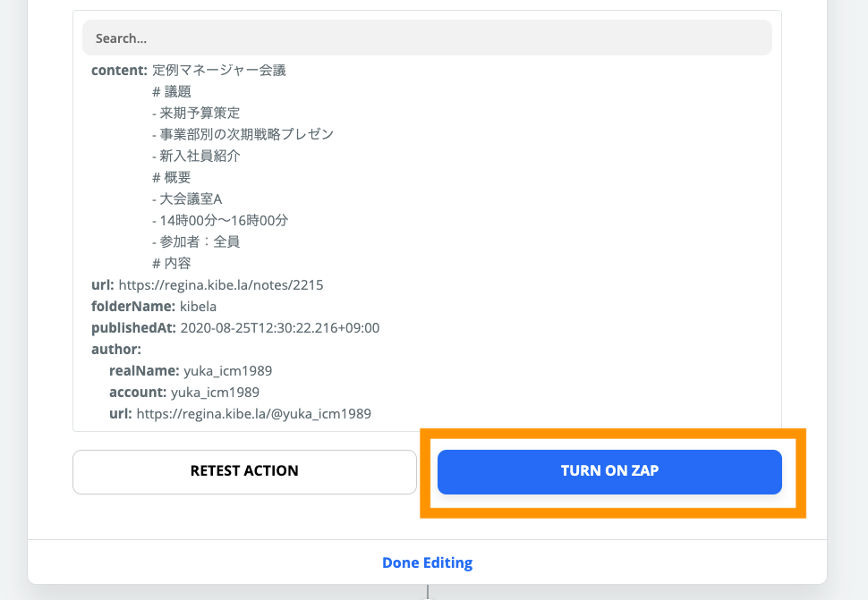Viewport: 868px width, 600px height.
Task: Click the 14時00分〜16時00分 time line
Action: 220,220
